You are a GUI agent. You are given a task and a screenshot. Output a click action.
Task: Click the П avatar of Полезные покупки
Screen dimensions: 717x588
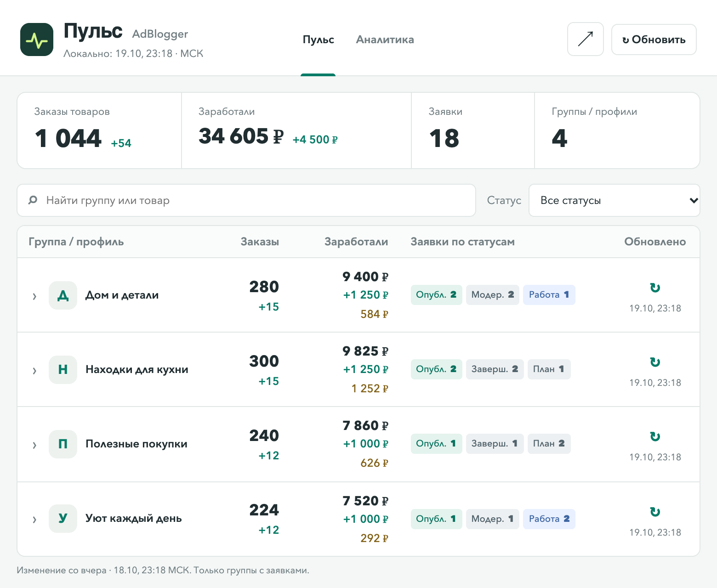point(63,444)
